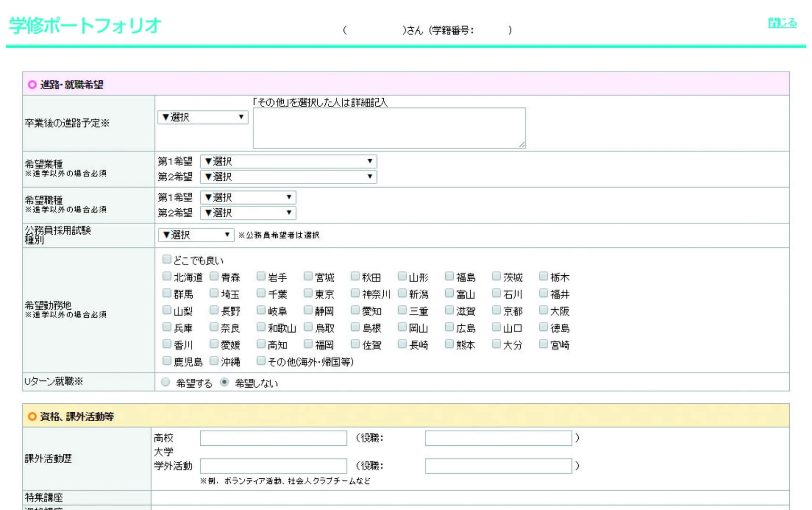
Task: Check the 奈良 checkbox
Action: tap(214, 327)
